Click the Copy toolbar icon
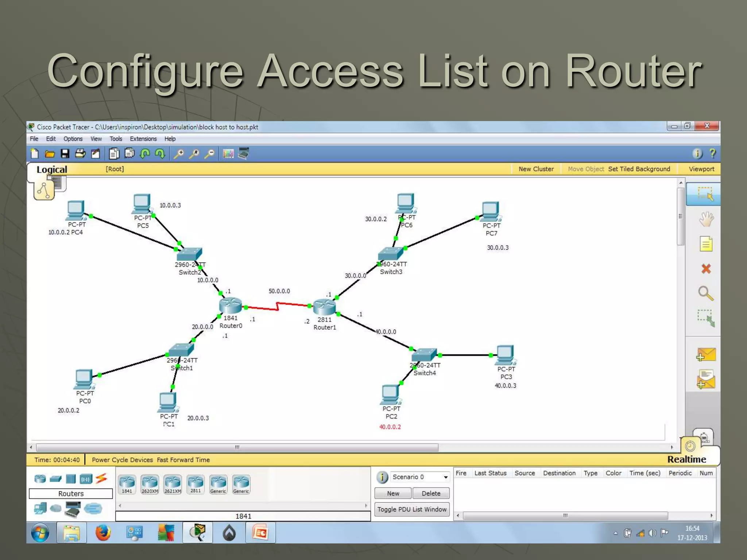747x560 pixels. (114, 154)
